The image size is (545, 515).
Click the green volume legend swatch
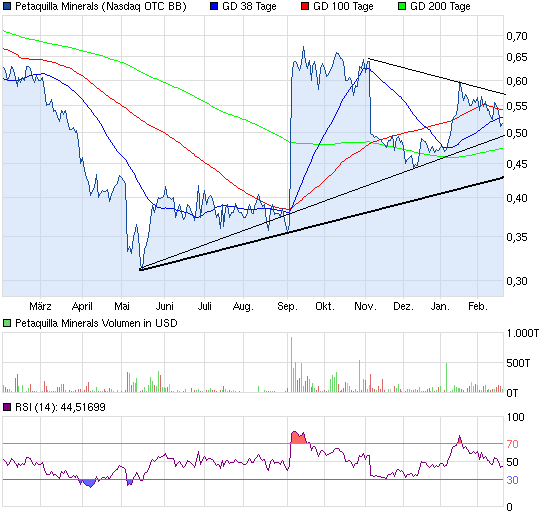click(x=7, y=323)
